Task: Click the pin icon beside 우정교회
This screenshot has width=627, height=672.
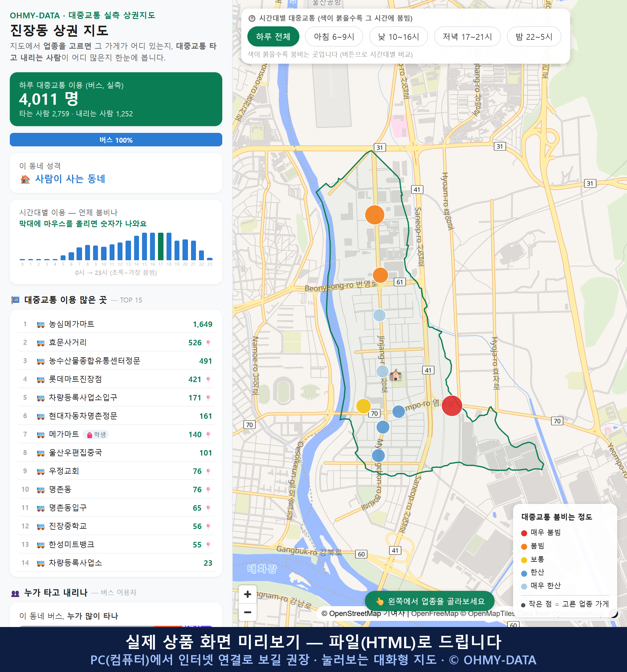Action: (x=208, y=471)
